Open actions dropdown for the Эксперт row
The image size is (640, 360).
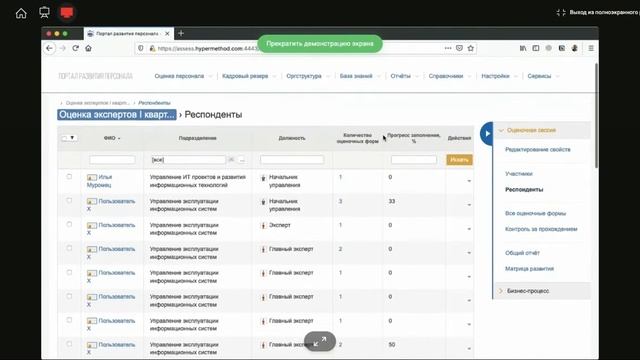pos(469,229)
